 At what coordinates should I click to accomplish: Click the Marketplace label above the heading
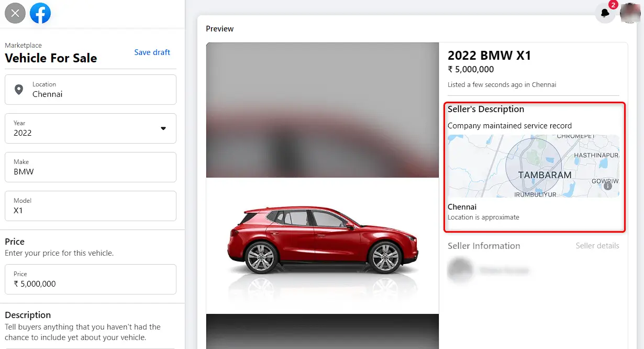24,46
